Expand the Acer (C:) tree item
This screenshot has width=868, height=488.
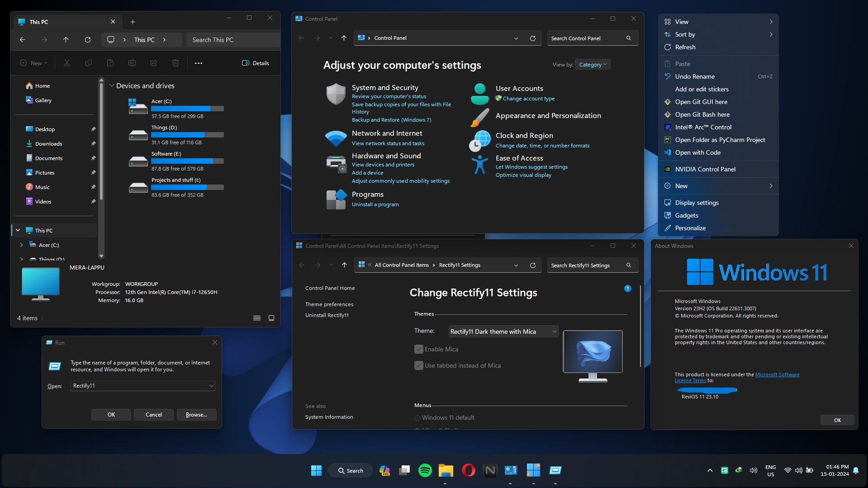[21, 245]
